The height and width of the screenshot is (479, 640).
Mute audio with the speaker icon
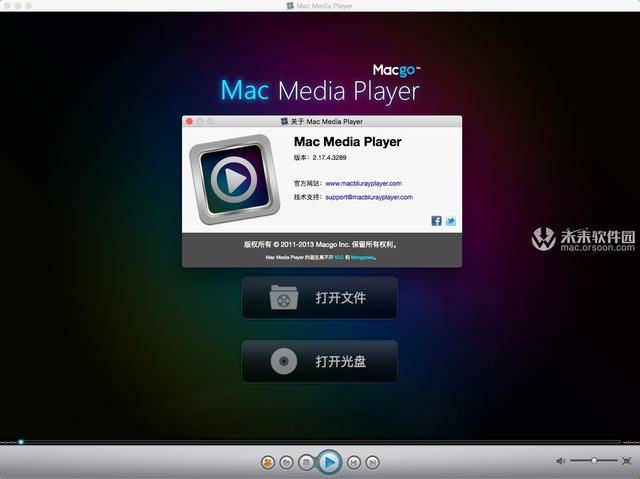[x=561, y=461]
